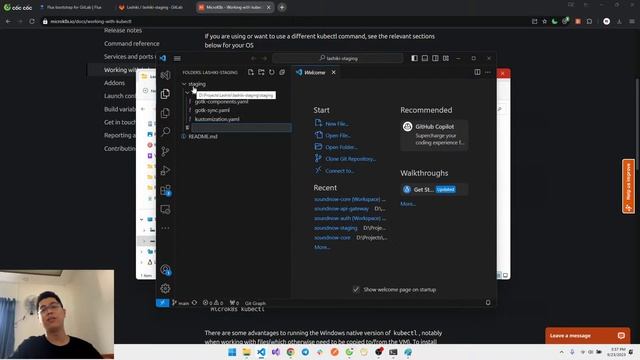Toggle the bottom panel layout icon
This screenshot has width=640, height=360.
(x=425, y=58)
